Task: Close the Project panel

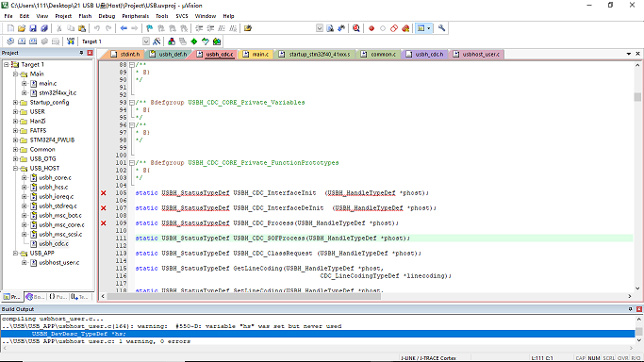Action: (90, 53)
